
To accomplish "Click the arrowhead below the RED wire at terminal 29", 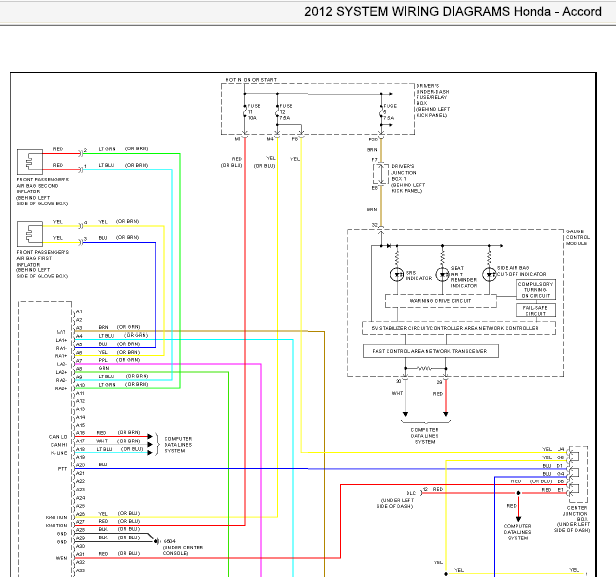I will [x=446, y=414].
